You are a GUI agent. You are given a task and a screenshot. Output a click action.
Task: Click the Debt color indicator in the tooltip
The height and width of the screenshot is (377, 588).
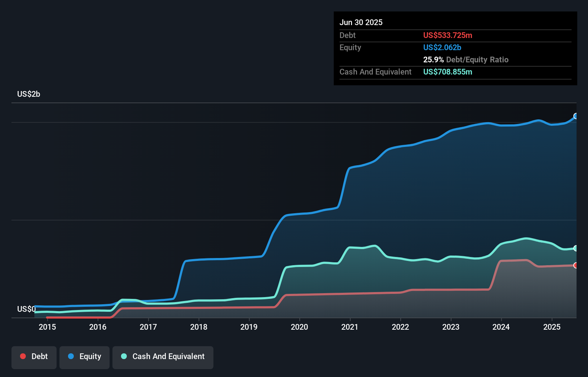(448, 35)
